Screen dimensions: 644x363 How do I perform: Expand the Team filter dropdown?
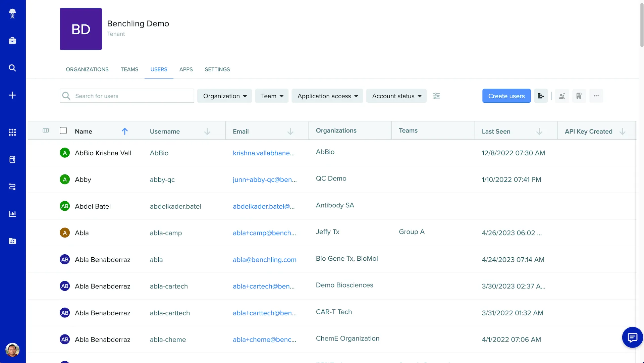pos(272,96)
